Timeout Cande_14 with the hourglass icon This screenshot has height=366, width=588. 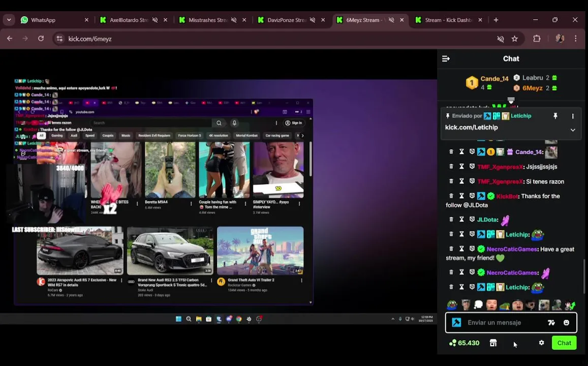[x=461, y=152]
